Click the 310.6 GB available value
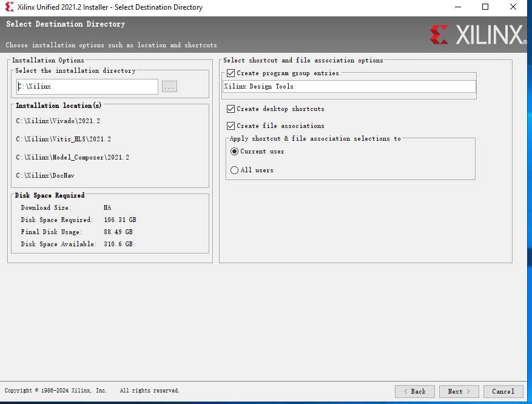 (118, 244)
